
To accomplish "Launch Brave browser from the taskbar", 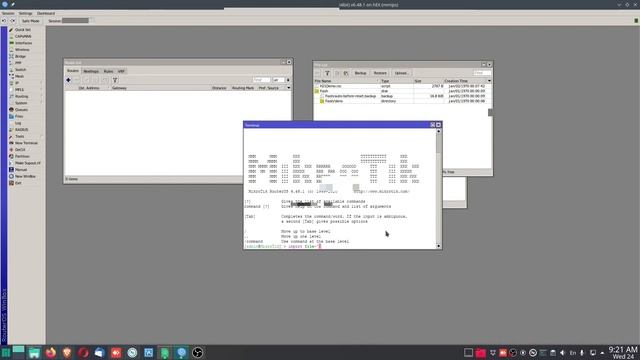I will [x=67, y=352].
